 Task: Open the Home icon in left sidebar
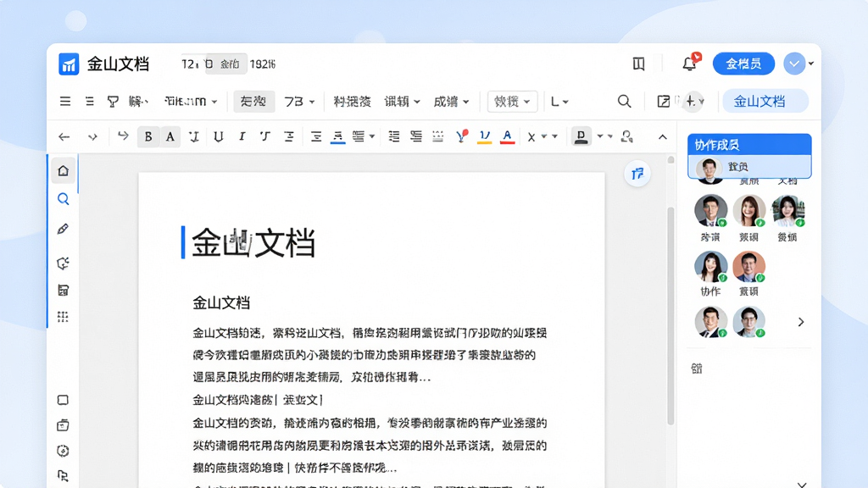[63, 171]
